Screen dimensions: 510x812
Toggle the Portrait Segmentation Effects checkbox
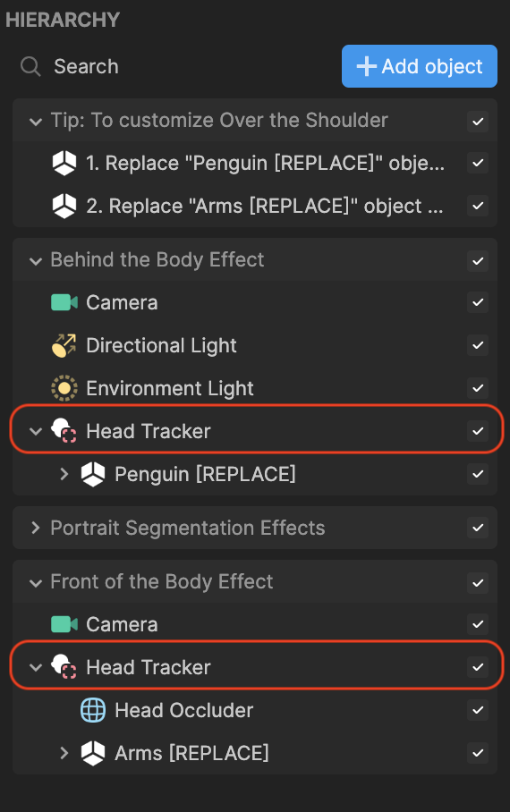[x=478, y=529]
